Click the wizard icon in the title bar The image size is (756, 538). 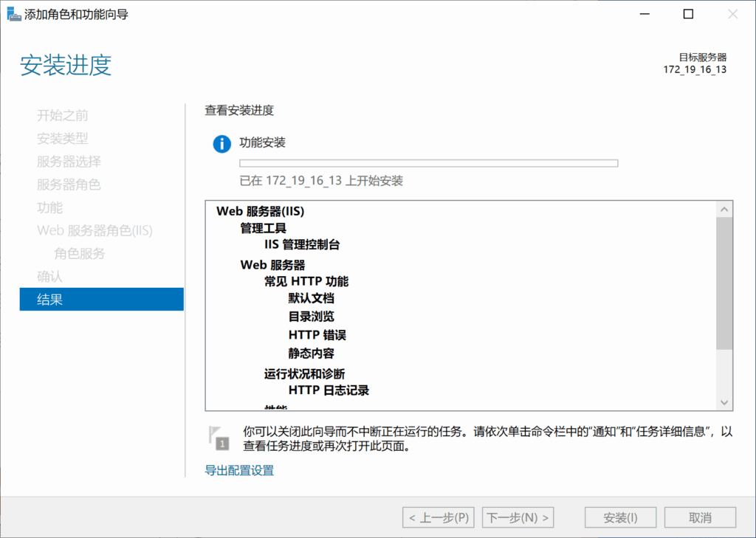point(13,13)
